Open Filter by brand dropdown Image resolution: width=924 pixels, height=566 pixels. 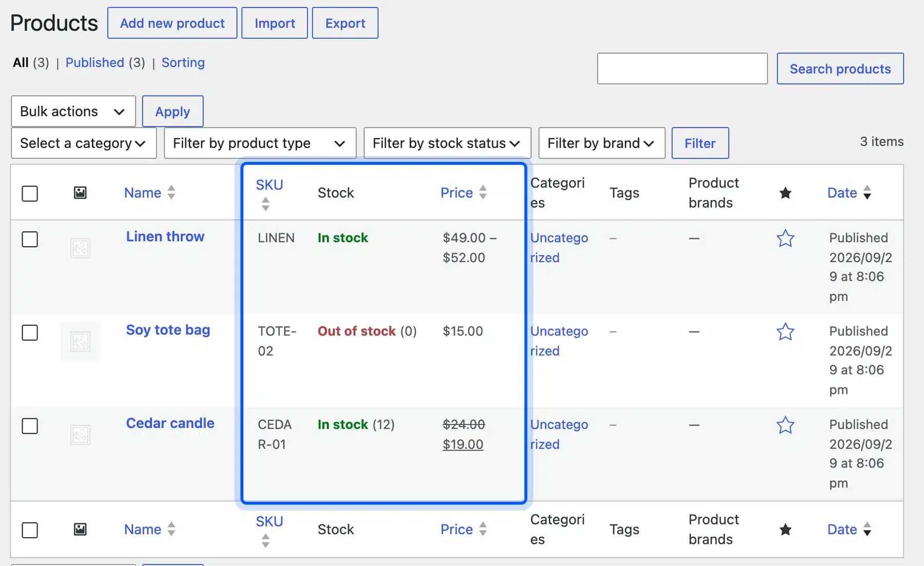(602, 143)
